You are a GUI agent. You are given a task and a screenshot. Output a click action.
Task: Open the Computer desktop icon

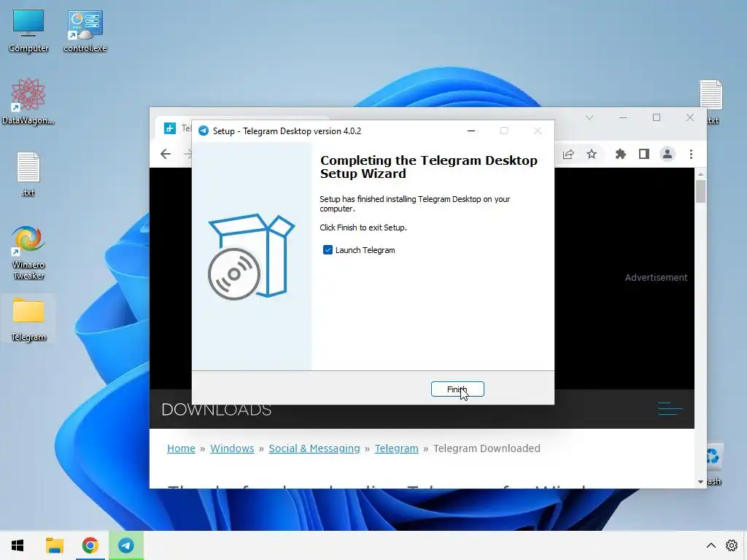[28, 31]
